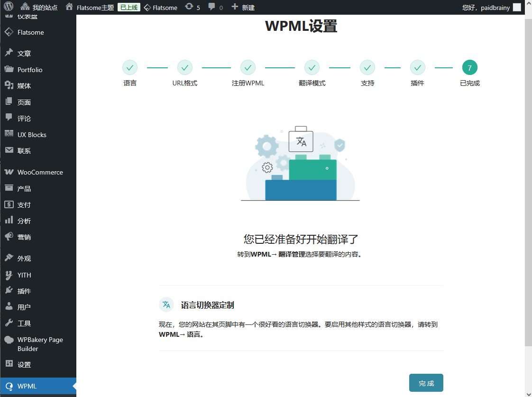Screen dimensions: 532x397
Task: Click the pushpin icon for 文章
Action: (x=9, y=53)
